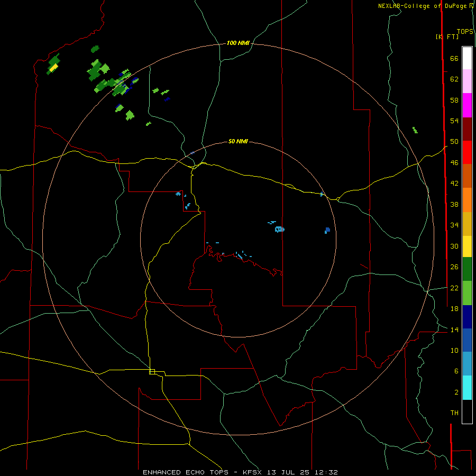Click the black TH legend swatch
476x476 pixels.
[467, 411]
